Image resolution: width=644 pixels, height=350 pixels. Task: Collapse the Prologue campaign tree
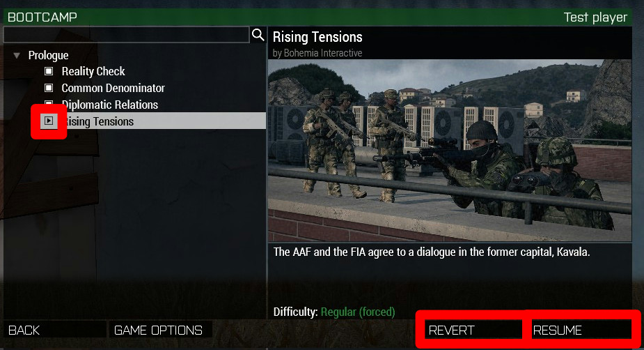17,55
